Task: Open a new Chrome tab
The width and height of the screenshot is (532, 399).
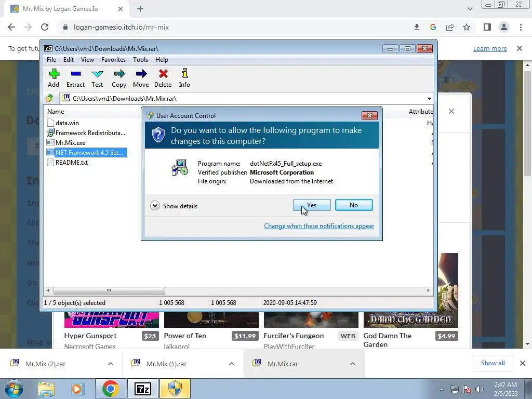Action: 140,9
